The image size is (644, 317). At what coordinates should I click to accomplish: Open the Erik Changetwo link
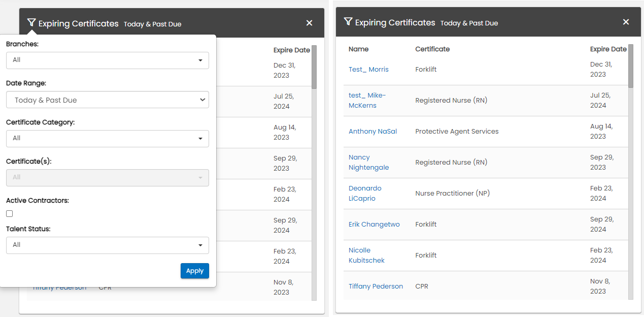point(374,225)
